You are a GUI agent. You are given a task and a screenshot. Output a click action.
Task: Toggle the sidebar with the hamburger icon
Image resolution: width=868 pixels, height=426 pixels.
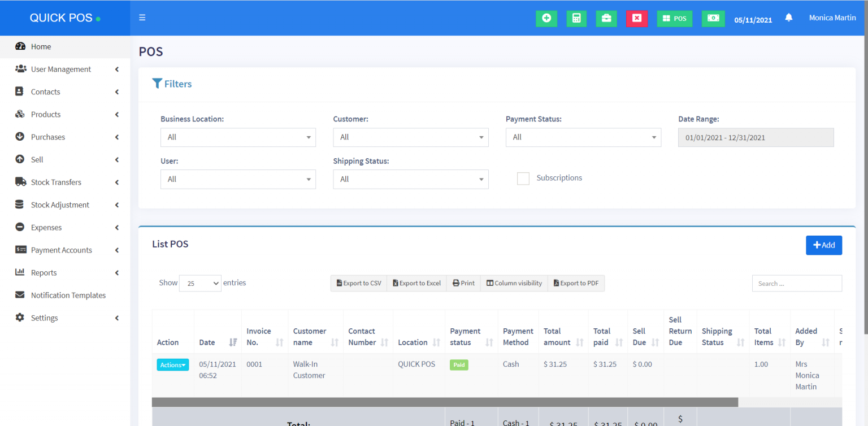[x=142, y=18]
